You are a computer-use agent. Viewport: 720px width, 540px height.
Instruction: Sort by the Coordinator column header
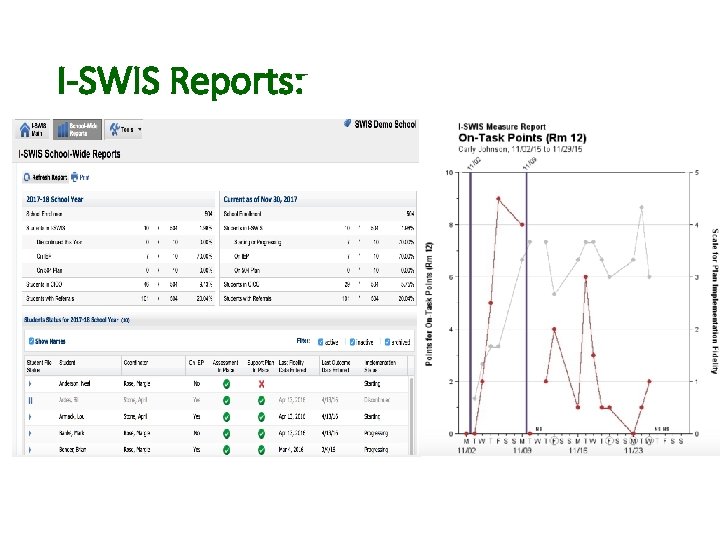pyautogui.click(x=136, y=362)
